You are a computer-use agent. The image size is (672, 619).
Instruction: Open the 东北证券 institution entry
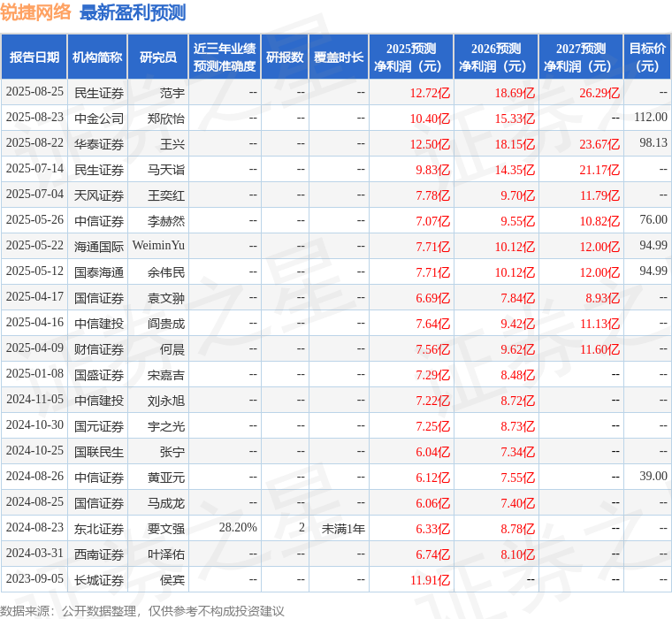[99, 528]
